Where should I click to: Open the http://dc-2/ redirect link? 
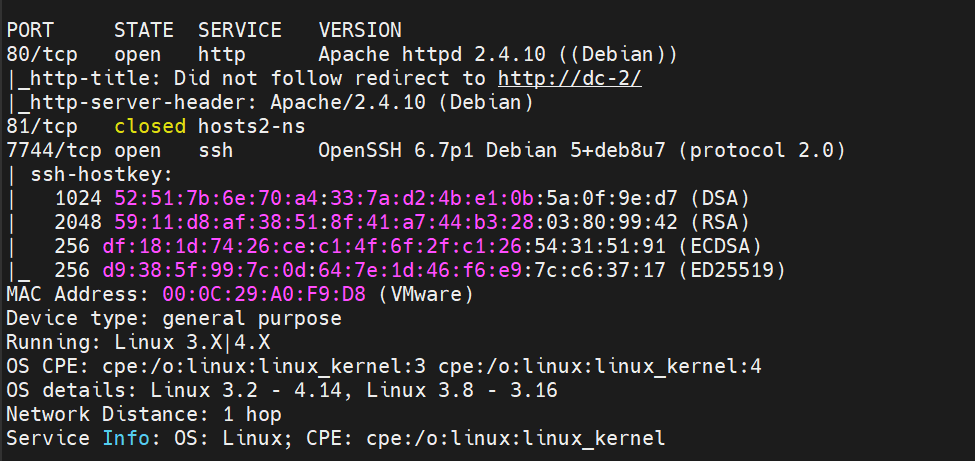(569, 78)
